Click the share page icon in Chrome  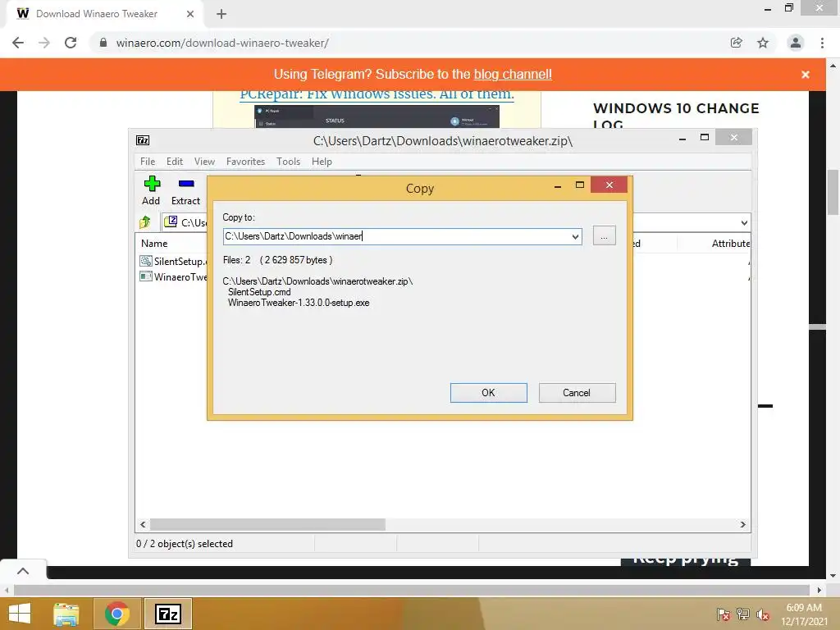coord(737,43)
